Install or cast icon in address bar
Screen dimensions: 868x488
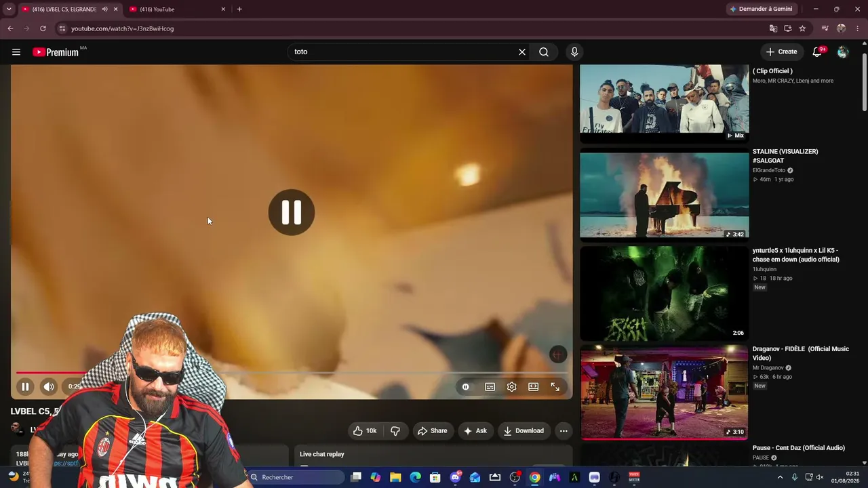pos(788,28)
